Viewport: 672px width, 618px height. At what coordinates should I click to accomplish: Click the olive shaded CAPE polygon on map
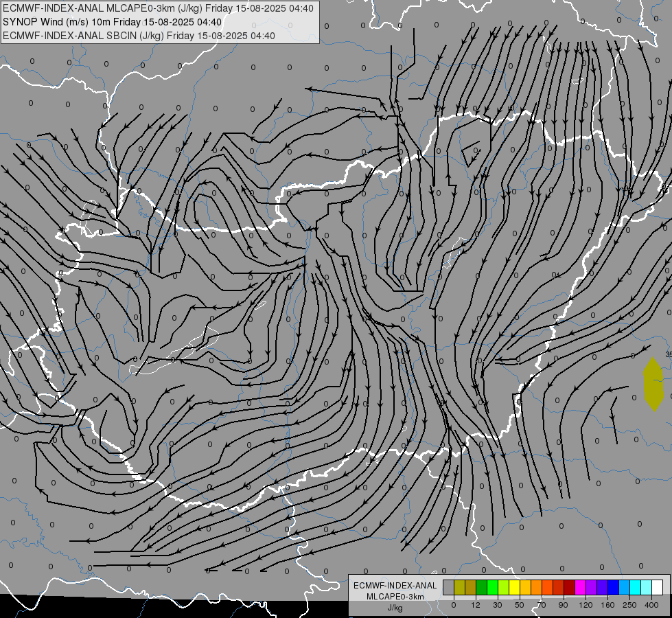(x=653, y=384)
